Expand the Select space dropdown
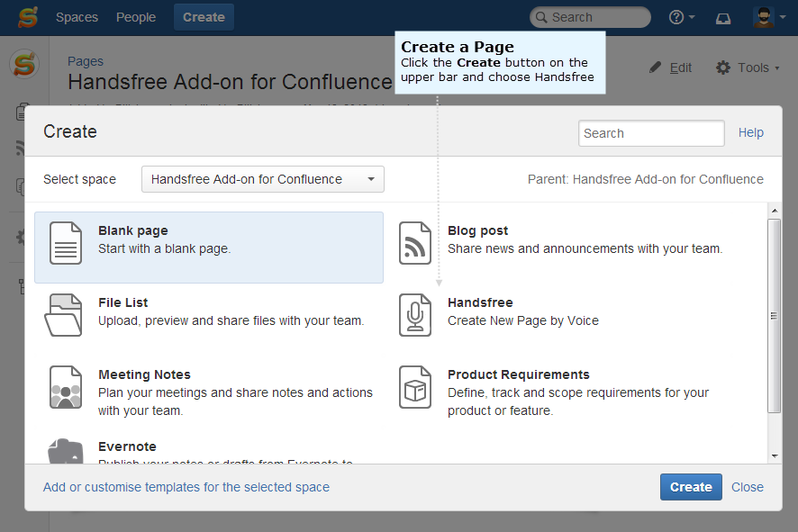798x532 pixels. pyautogui.click(x=263, y=179)
